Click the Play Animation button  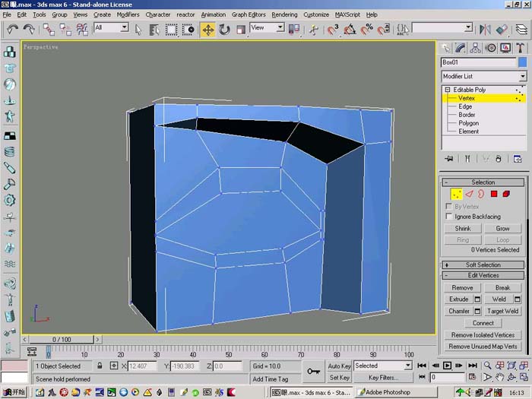coord(447,366)
